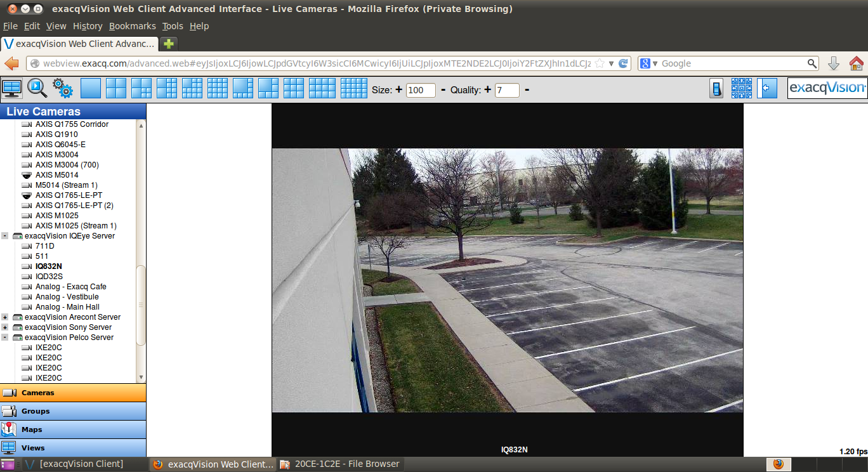Viewport: 868px width, 472px height.
Task: Bookmark this page with the star icon
Action: click(600, 63)
